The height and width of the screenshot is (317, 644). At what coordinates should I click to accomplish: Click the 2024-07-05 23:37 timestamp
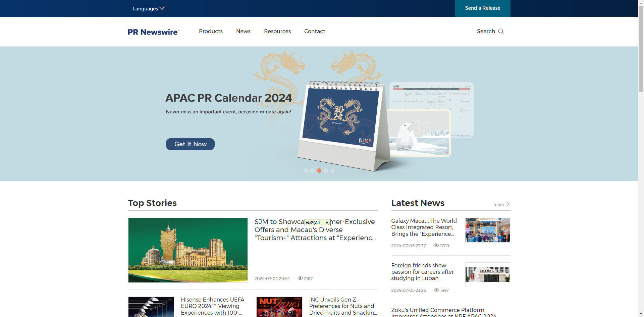(409, 246)
